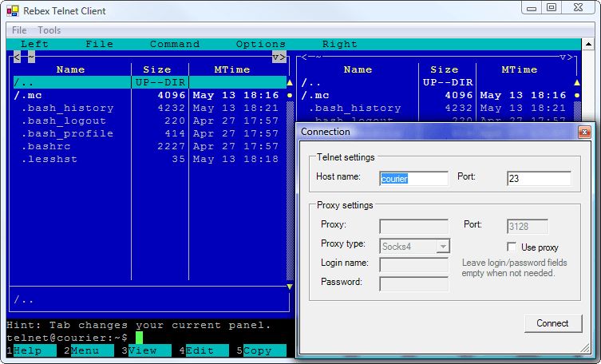Click the Proxy address field
The image size is (601, 364).
(413, 226)
